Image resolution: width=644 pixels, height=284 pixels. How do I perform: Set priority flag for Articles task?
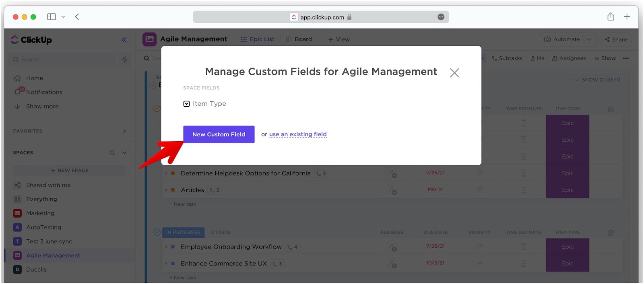480,189
